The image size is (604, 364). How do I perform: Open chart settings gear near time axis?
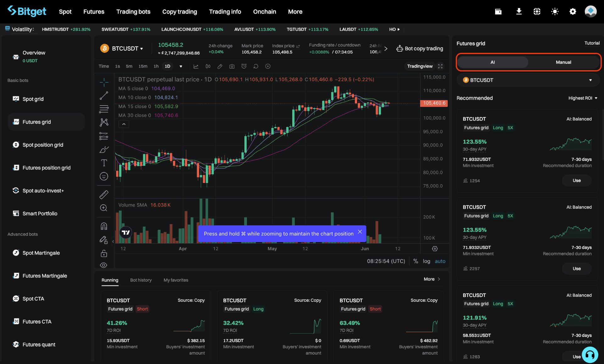435,249
